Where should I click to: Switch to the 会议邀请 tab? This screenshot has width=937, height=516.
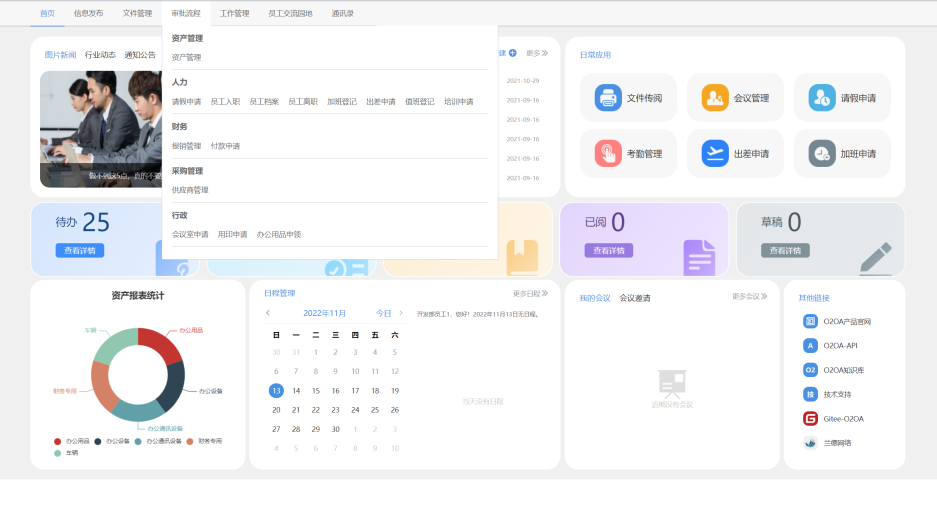click(x=634, y=298)
